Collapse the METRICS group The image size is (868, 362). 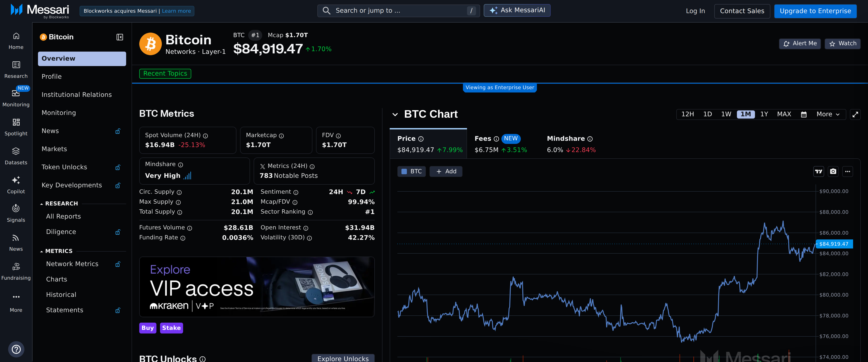point(56,251)
